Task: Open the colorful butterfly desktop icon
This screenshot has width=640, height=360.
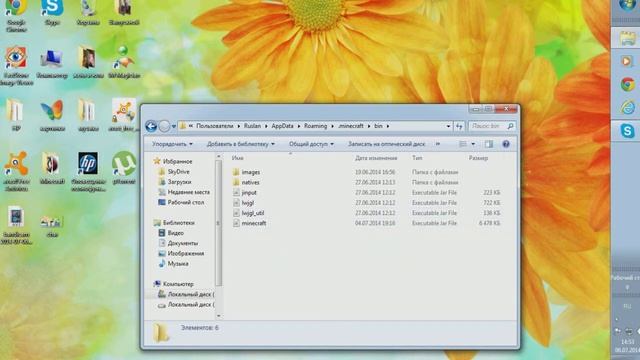Action: point(52,111)
